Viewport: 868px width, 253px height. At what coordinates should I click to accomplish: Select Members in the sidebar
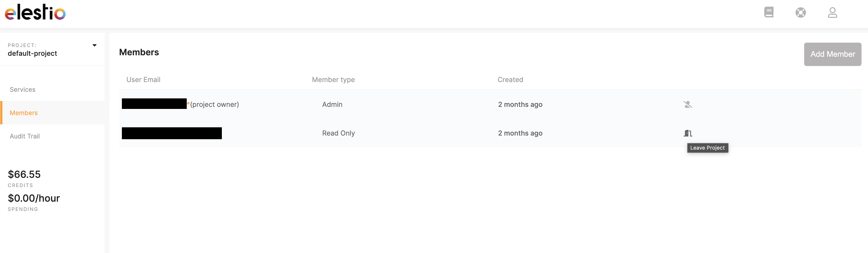point(24,113)
